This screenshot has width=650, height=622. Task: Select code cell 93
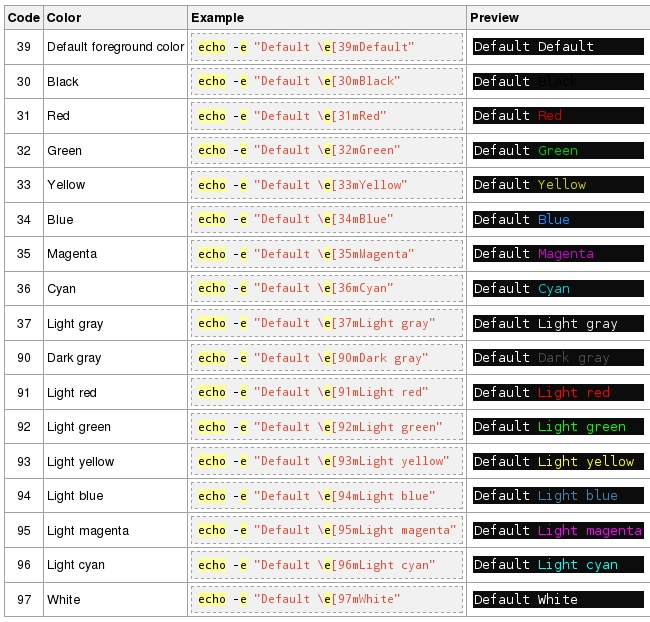[x=24, y=462]
